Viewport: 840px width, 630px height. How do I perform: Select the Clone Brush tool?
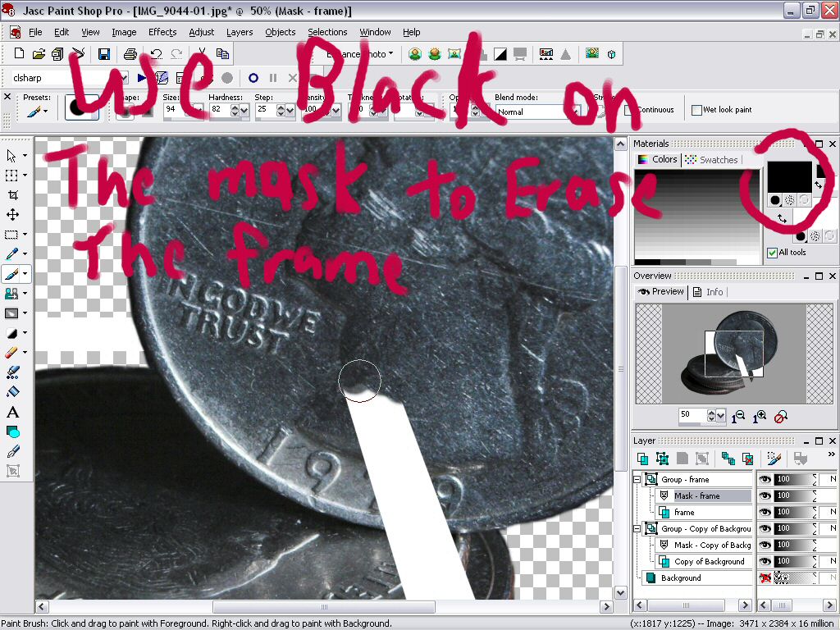[11, 294]
